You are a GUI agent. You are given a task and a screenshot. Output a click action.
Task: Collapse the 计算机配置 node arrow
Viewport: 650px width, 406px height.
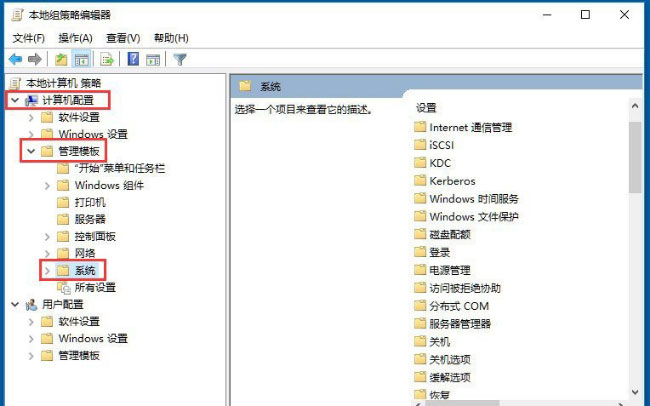point(15,100)
